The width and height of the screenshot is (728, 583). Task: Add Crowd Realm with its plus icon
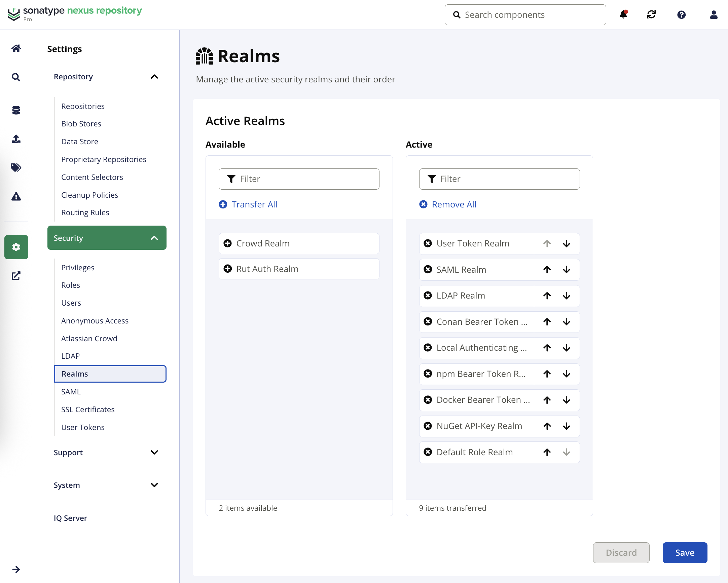[228, 243]
